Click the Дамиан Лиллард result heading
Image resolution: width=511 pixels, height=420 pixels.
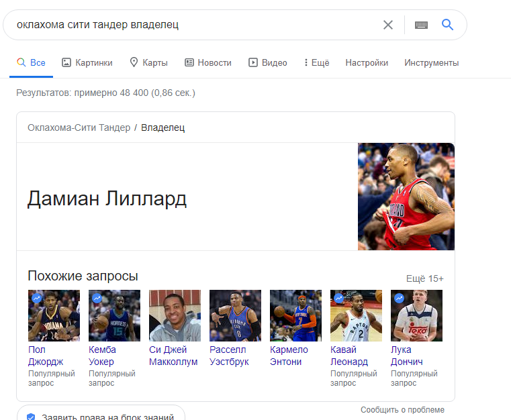(x=107, y=199)
